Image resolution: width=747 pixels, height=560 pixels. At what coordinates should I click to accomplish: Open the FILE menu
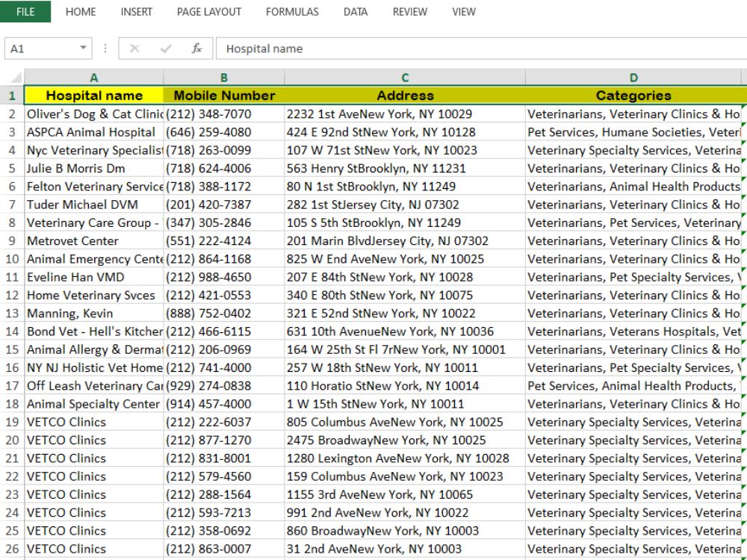click(25, 12)
